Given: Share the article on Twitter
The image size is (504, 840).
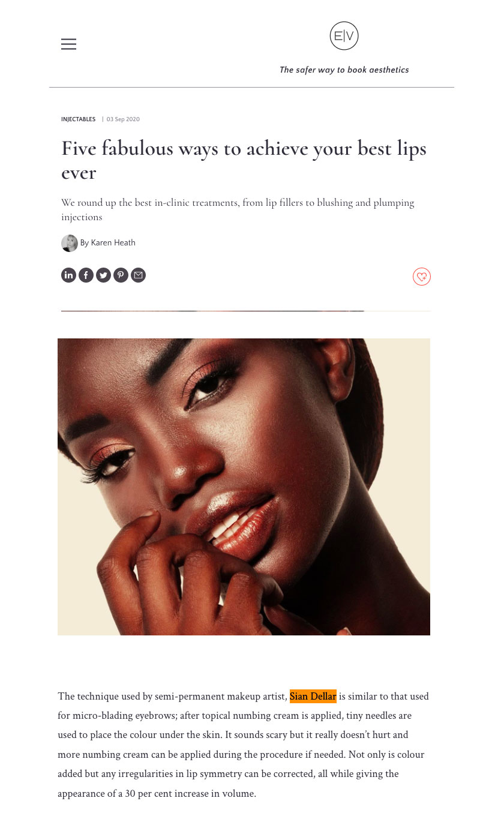Looking at the screenshot, I should (x=103, y=275).
